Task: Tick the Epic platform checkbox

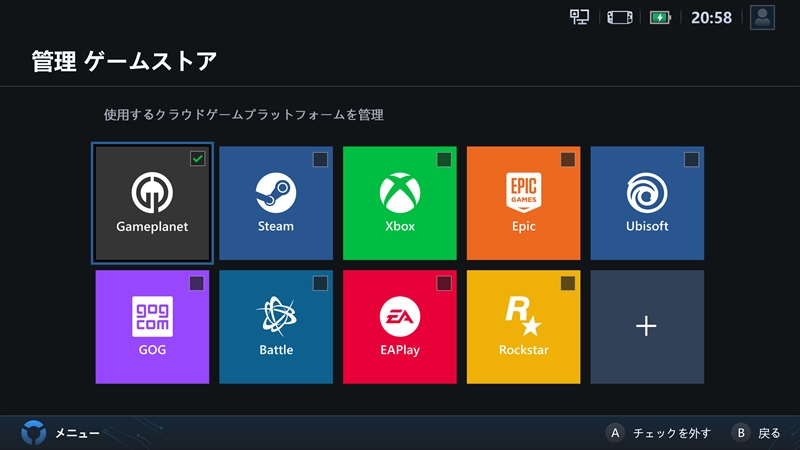Action: 568,160
